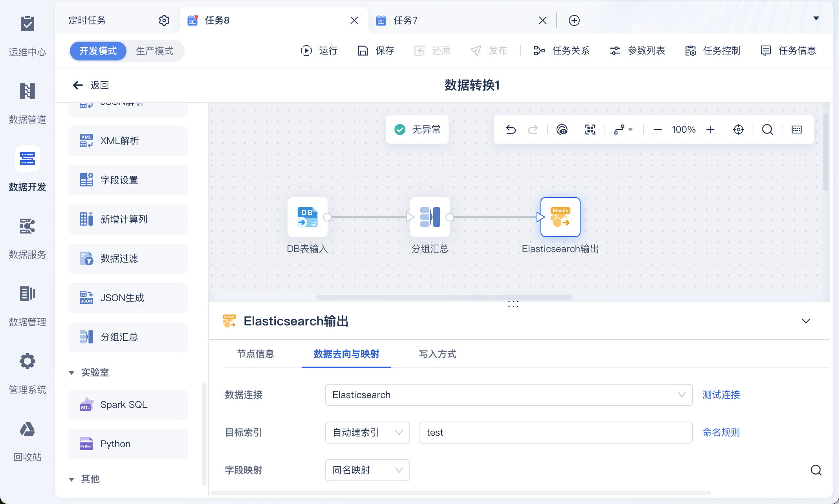Switch to 开发模式 mode

click(98, 51)
